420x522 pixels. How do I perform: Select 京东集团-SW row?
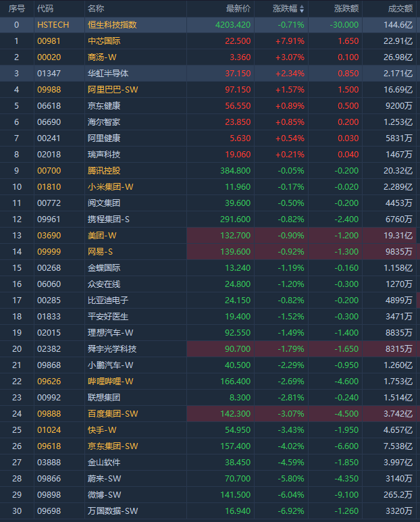click(210, 446)
